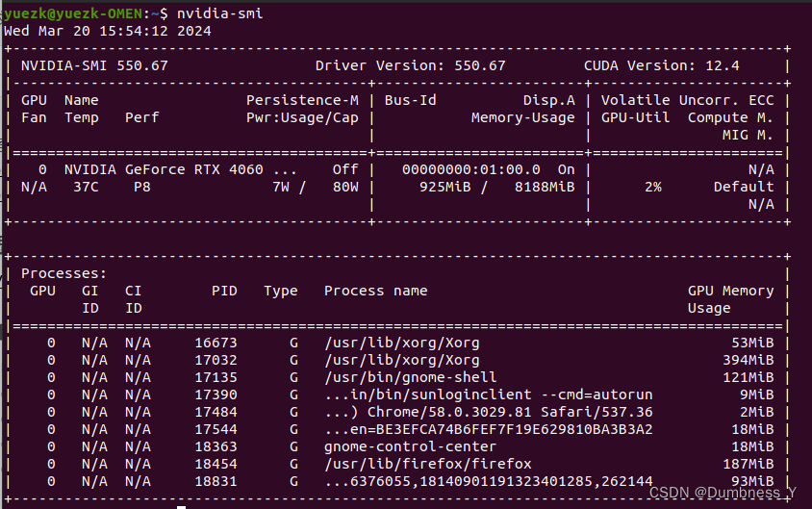Viewport: 812px width, 509px height.
Task: Click the '9MiB' memory usage value
Action: click(756, 394)
